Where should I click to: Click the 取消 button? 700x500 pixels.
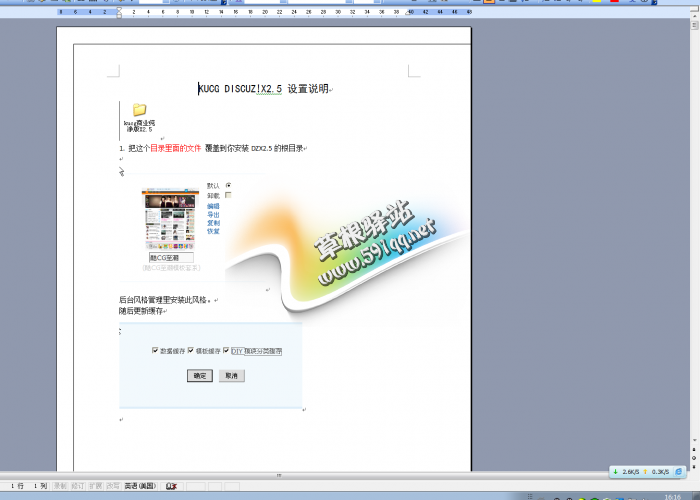point(232,376)
